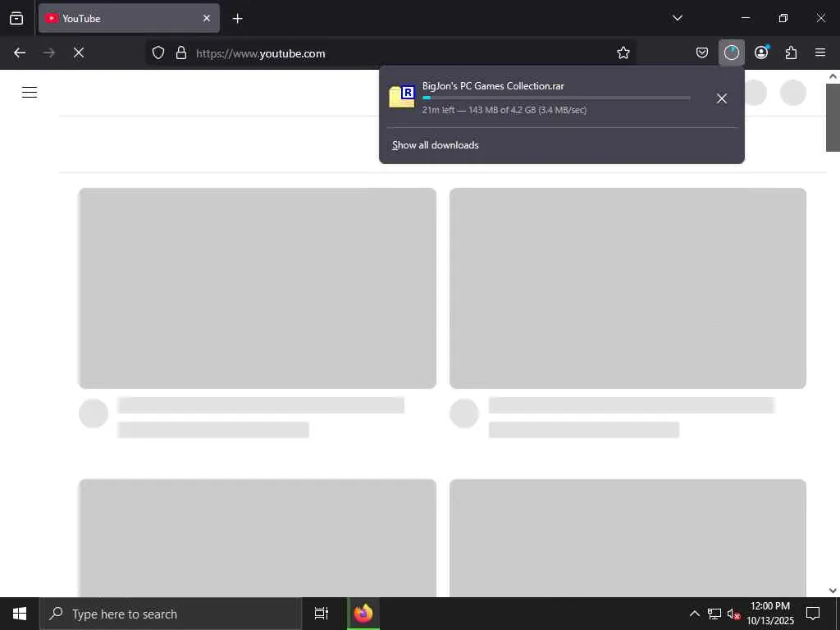Click the scrollbar down arrow
Screen dimensions: 840x630
[833, 591]
